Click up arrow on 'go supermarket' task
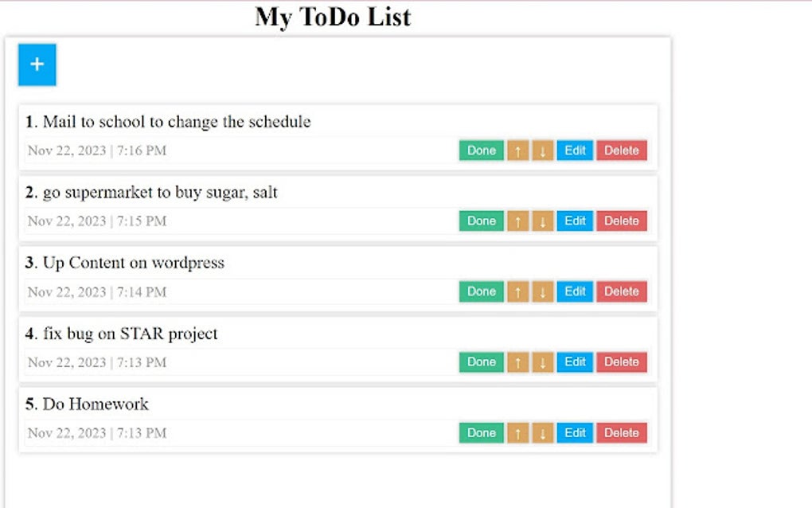This screenshot has height=508, width=812. coord(517,221)
